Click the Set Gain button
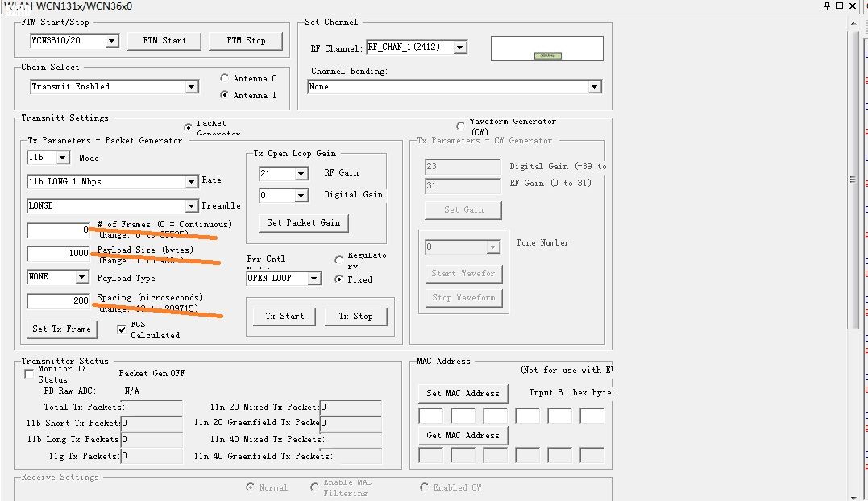The height and width of the screenshot is (501, 868). pos(463,210)
